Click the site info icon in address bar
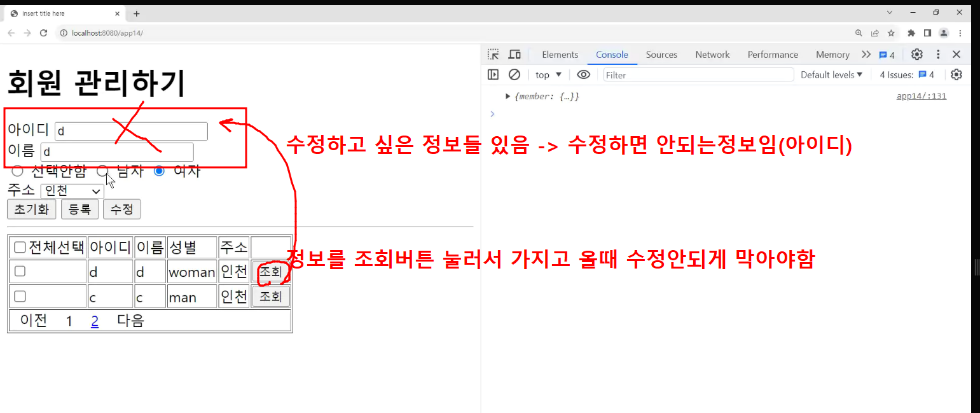This screenshot has height=413, width=980. pos(63,33)
